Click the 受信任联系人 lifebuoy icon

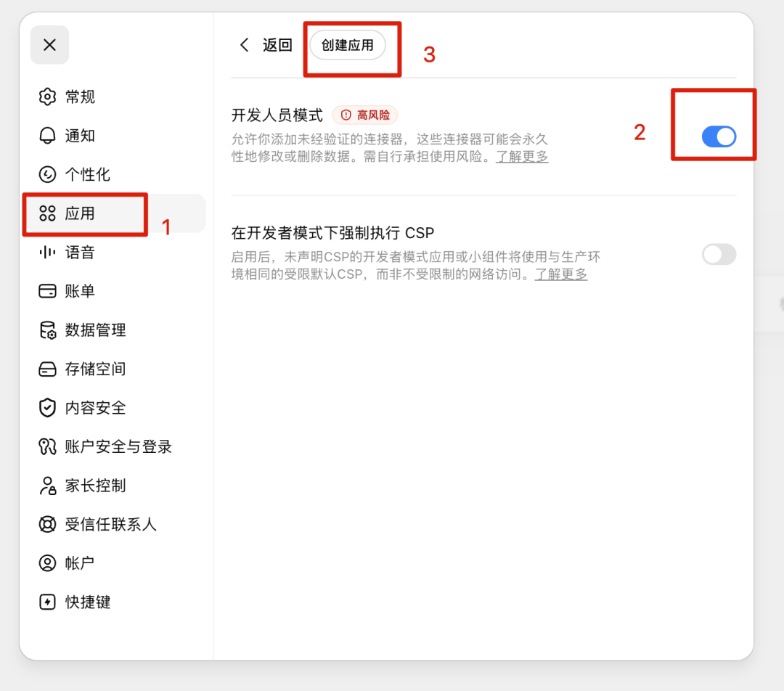(x=47, y=524)
